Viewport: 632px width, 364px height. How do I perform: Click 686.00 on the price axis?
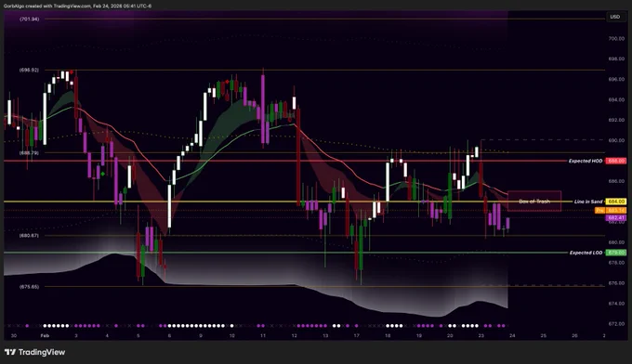coord(616,181)
